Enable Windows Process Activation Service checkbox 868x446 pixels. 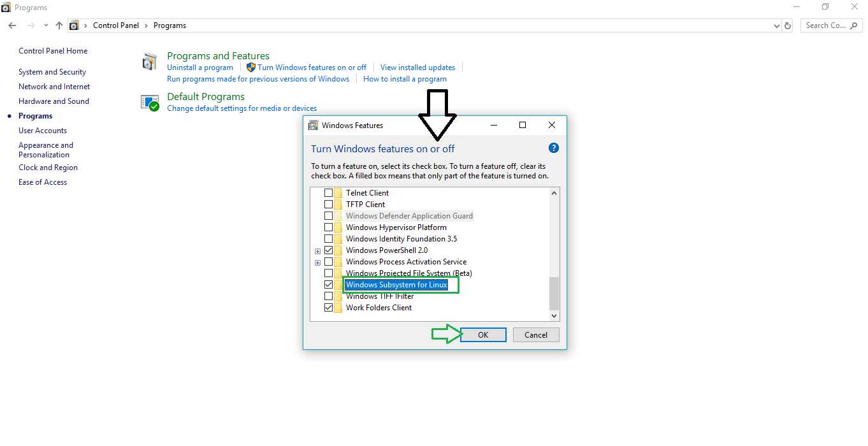pyautogui.click(x=329, y=262)
